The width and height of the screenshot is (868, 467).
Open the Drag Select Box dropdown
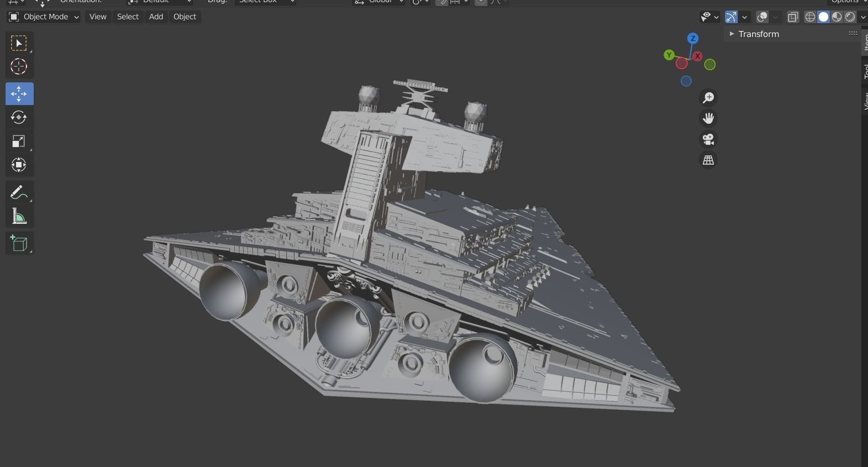coord(265,2)
